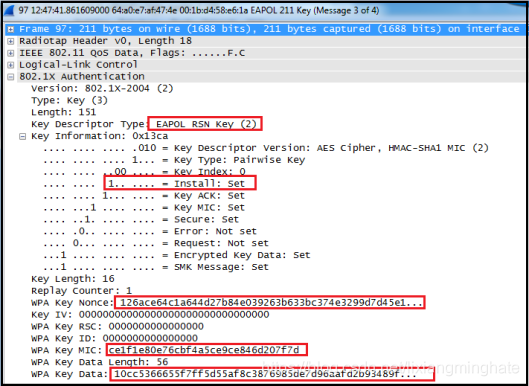Select the Secure: Set flag line
This screenshot has height=386, width=529.
coord(141,219)
